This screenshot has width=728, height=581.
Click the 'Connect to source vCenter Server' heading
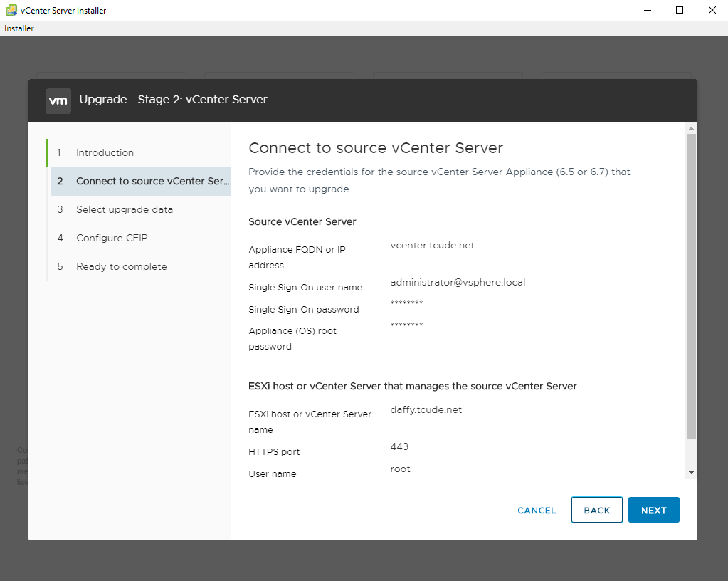[x=376, y=147]
